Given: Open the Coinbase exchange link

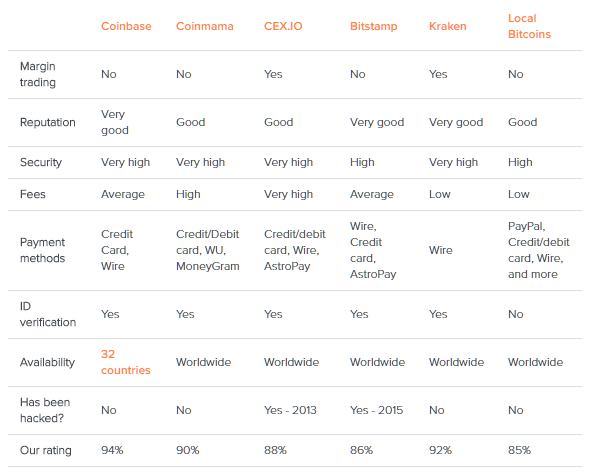Looking at the screenshot, I should point(126,26).
